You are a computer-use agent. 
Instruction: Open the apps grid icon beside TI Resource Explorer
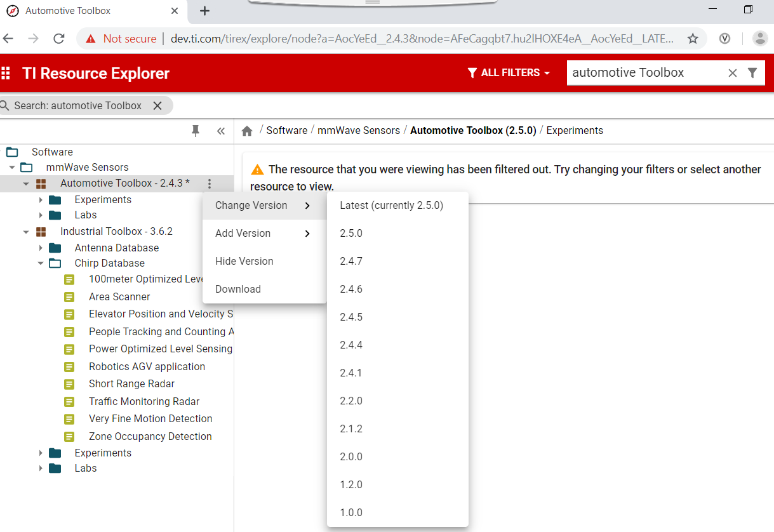(6, 73)
